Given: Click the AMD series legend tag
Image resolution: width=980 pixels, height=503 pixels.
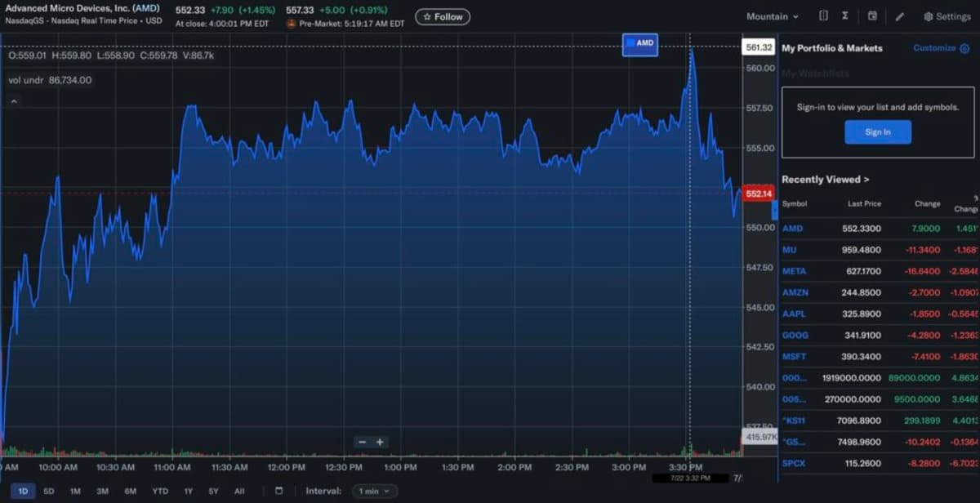Looking at the screenshot, I should pos(640,44).
